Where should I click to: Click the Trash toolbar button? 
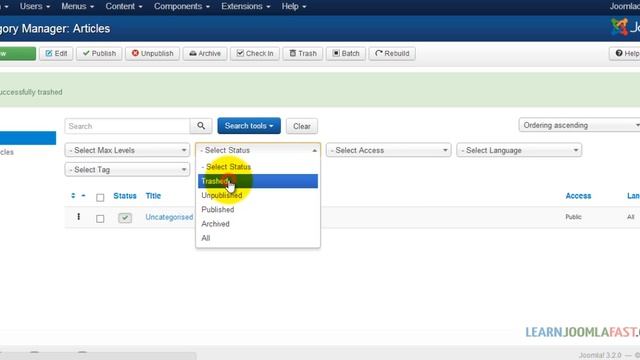[x=303, y=53]
